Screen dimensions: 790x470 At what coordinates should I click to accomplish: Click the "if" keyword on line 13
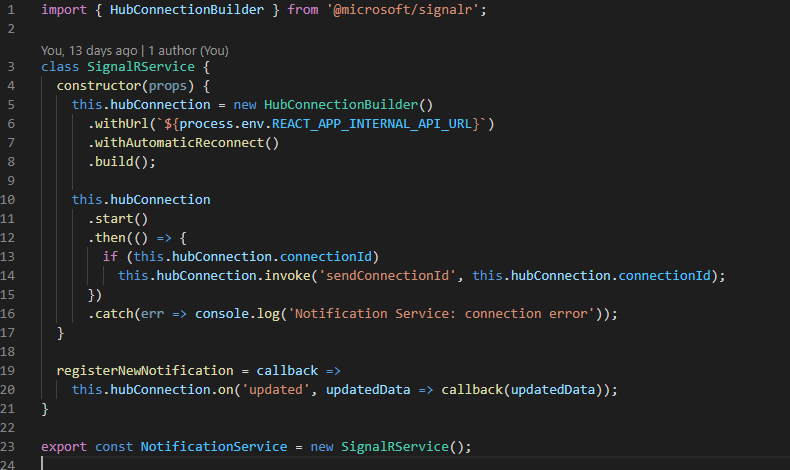coord(110,257)
